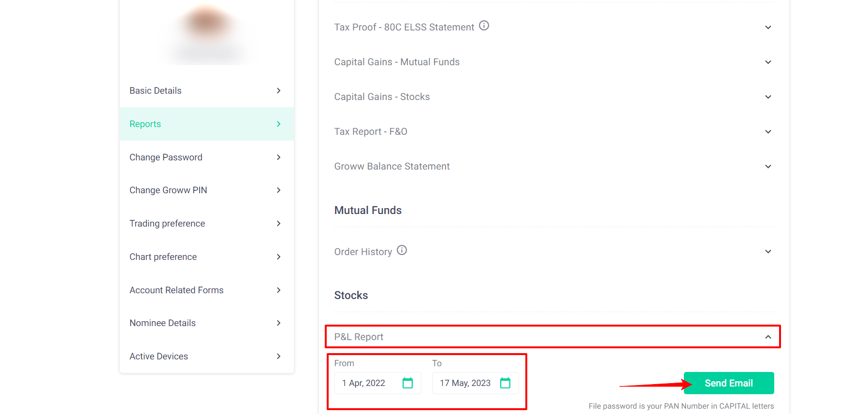This screenshot has width=868, height=414.
Task: Open the From date calendar icon
Action: tap(407, 383)
